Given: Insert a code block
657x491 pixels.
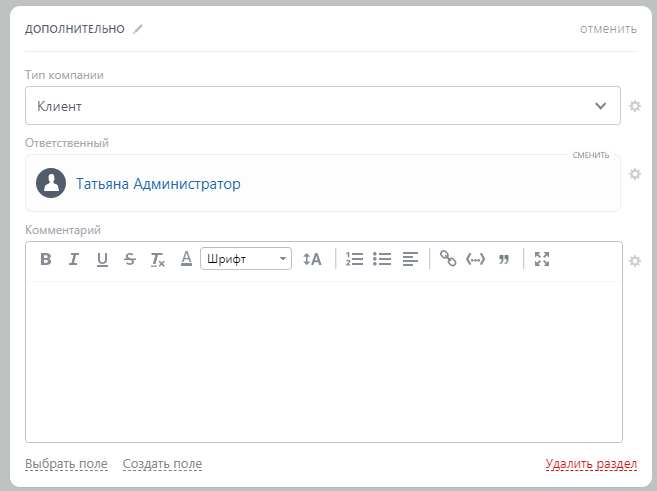Looking at the screenshot, I should click(475, 259).
